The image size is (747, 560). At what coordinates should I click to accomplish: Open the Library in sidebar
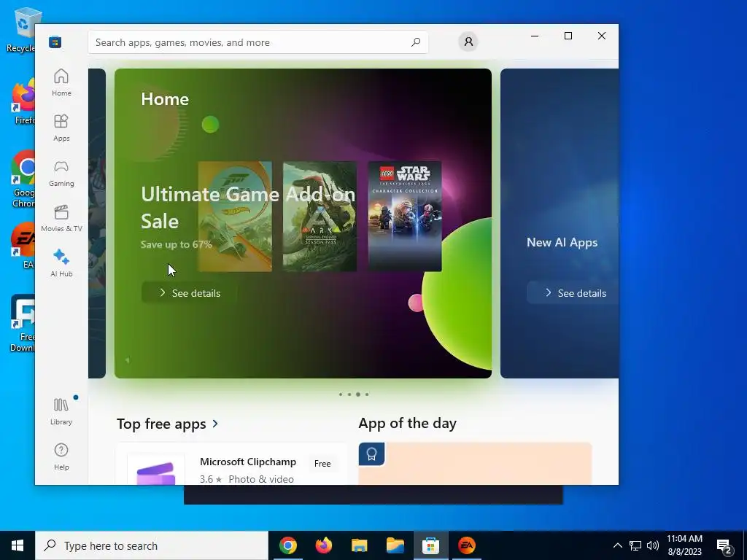[61, 411]
